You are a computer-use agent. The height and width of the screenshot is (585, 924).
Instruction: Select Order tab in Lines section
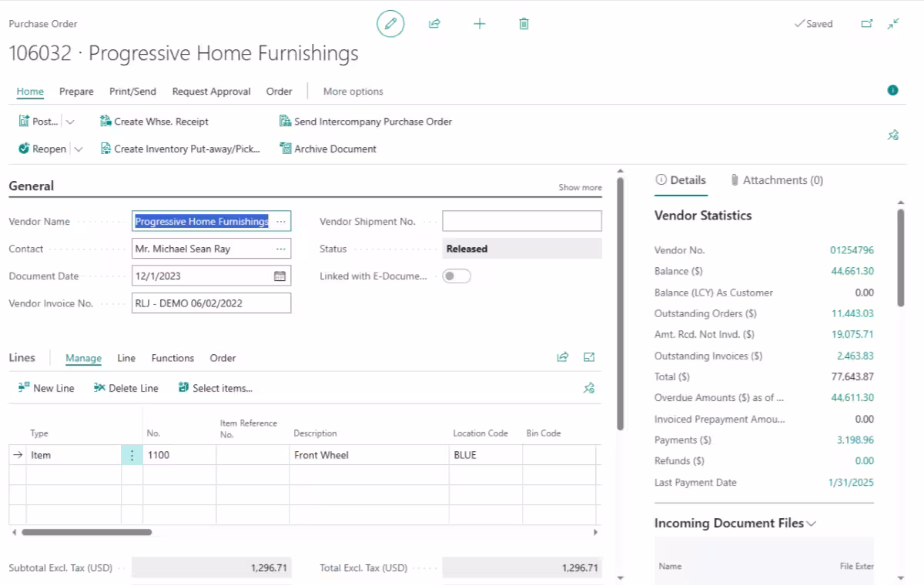223,358
